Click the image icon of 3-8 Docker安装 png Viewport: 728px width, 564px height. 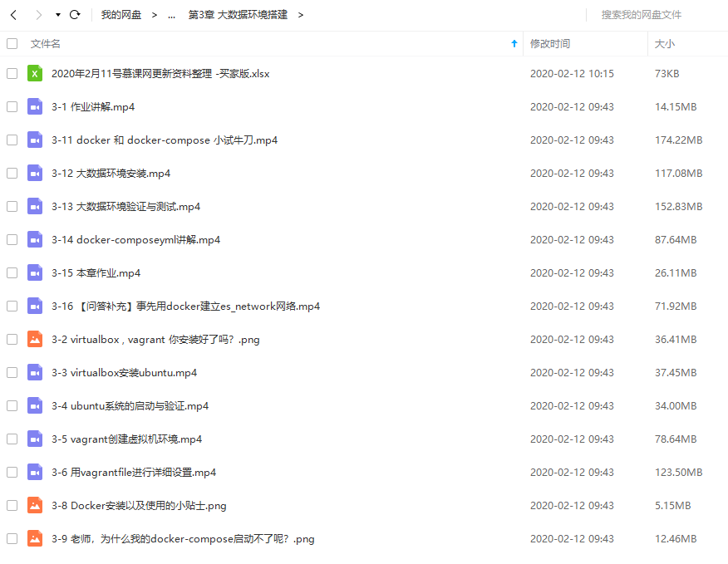click(35, 506)
